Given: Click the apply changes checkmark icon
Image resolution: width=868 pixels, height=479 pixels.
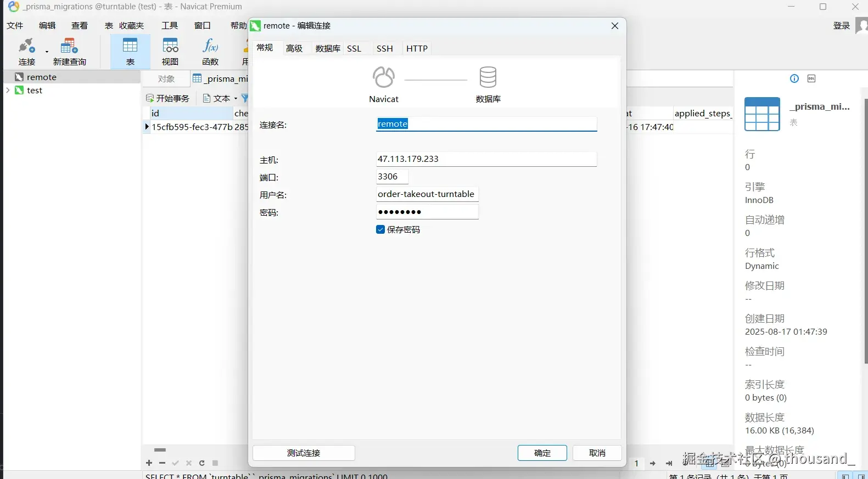Looking at the screenshot, I should pyautogui.click(x=176, y=463).
